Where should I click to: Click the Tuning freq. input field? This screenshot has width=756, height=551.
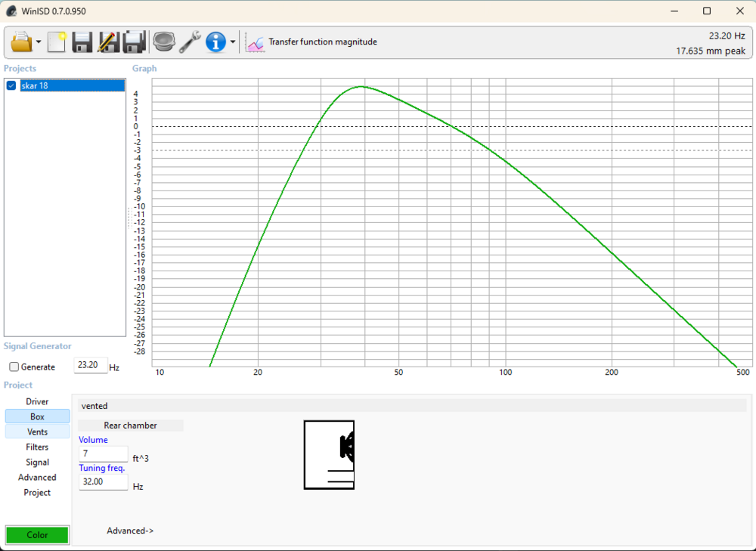click(x=103, y=482)
